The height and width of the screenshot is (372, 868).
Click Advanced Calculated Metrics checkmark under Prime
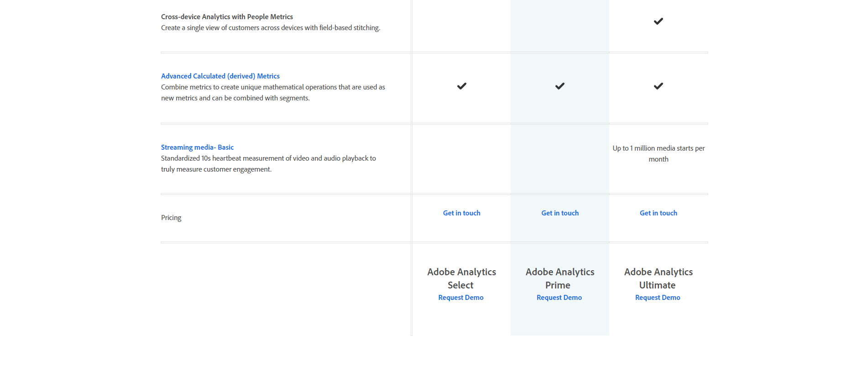coord(560,86)
